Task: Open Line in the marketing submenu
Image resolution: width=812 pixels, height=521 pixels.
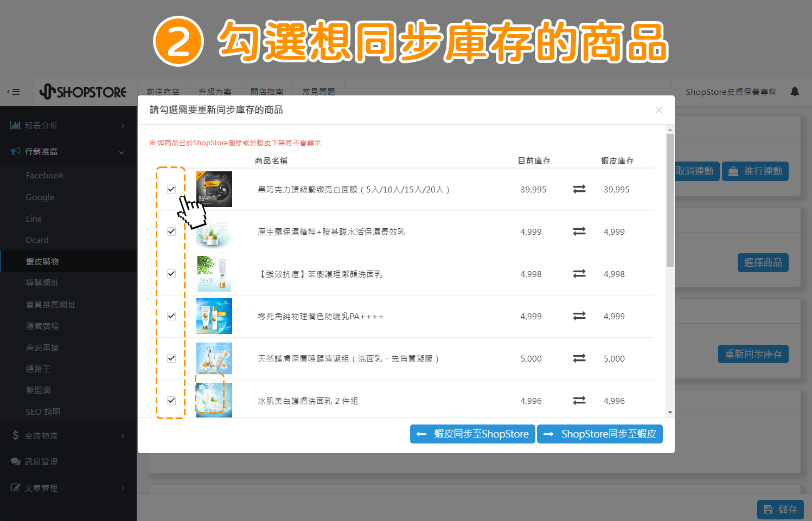Action: pos(34,219)
